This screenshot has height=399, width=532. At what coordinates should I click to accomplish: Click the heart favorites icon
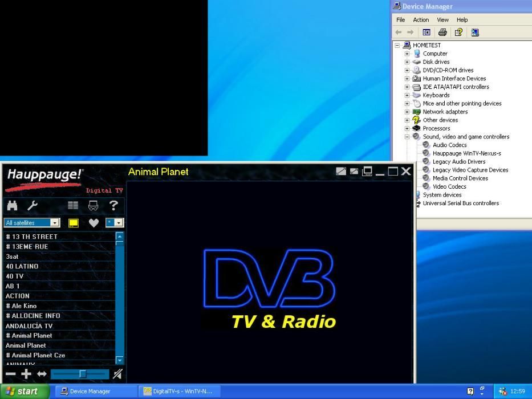[x=94, y=223]
